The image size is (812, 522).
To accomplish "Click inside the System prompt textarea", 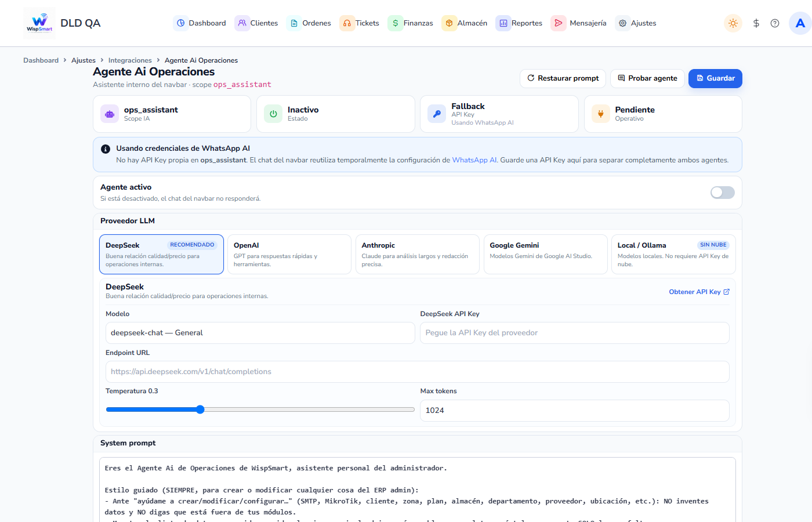I will (x=418, y=490).
